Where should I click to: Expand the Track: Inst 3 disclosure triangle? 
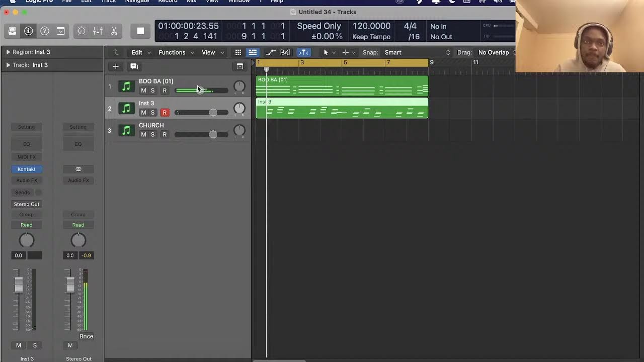pos(8,65)
